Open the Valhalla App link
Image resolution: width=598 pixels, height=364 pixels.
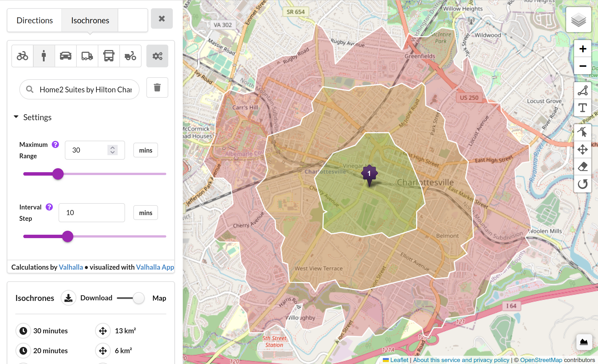(155, 267)
